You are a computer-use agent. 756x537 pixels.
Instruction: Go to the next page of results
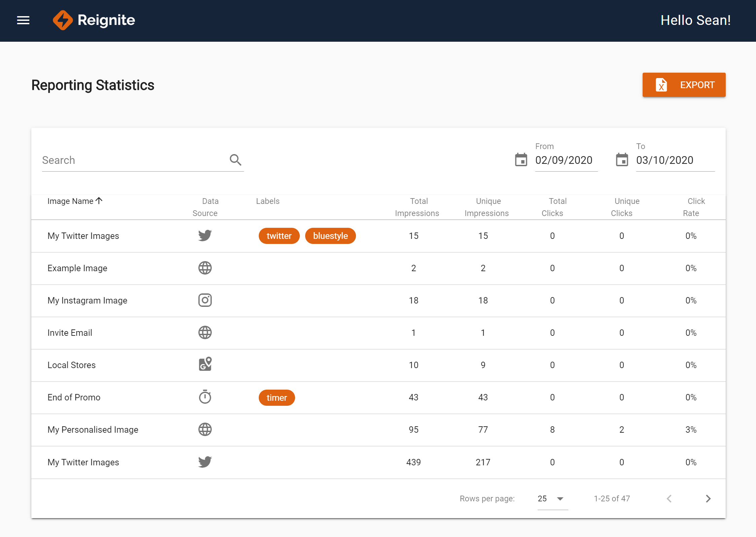tap(708, 499)
